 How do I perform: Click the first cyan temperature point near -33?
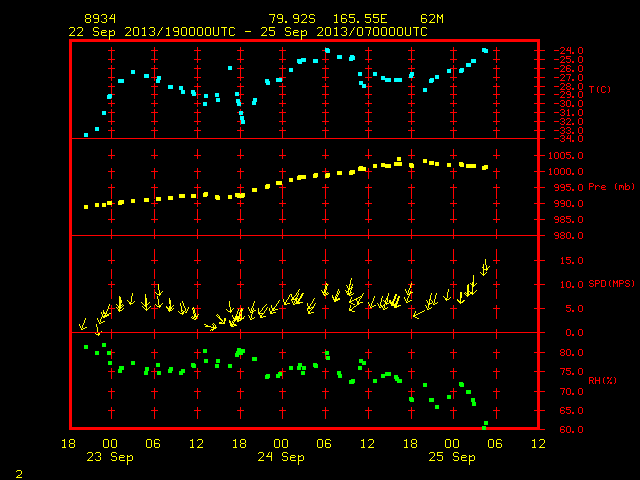[86, 135]
